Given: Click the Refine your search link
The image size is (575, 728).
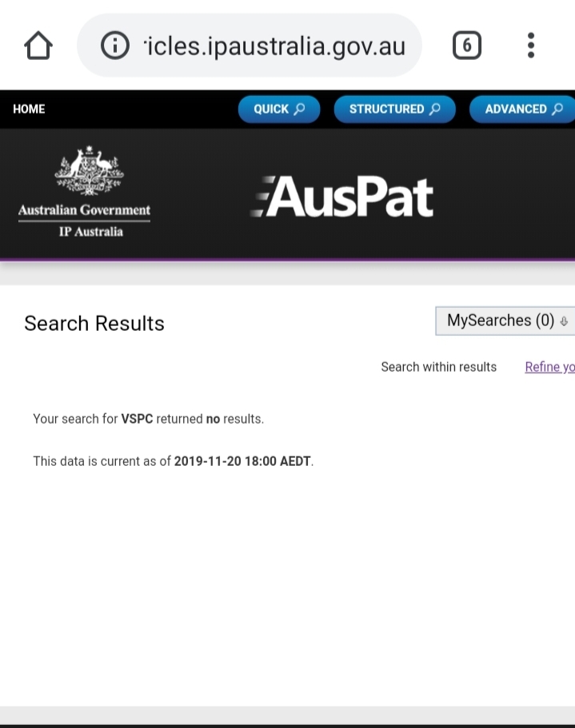Looking at the screenshot, I should tap(550, 367).
